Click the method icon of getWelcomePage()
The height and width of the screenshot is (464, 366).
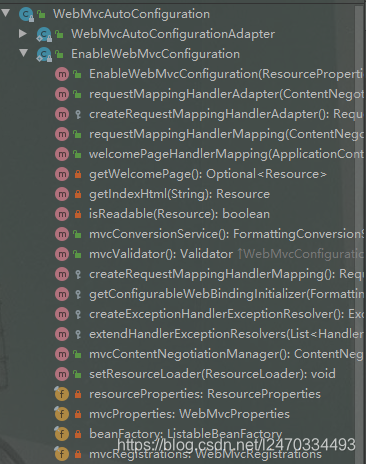(62, 174)
